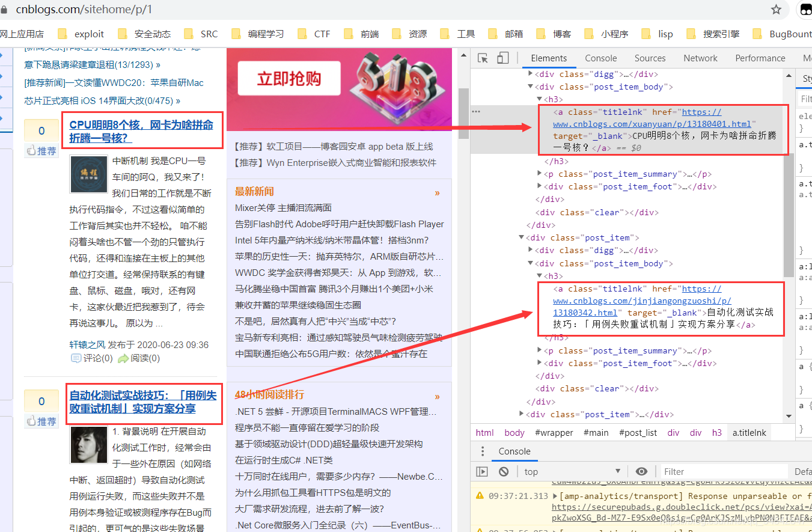
Task: Open the 小程序 bookmark folder
Action: click(x=607, y=34)
